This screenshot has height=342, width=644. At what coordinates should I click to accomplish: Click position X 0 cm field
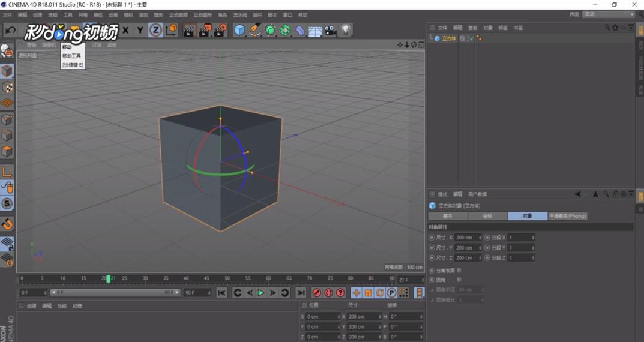pyautogui.click(x=324, y=317)
